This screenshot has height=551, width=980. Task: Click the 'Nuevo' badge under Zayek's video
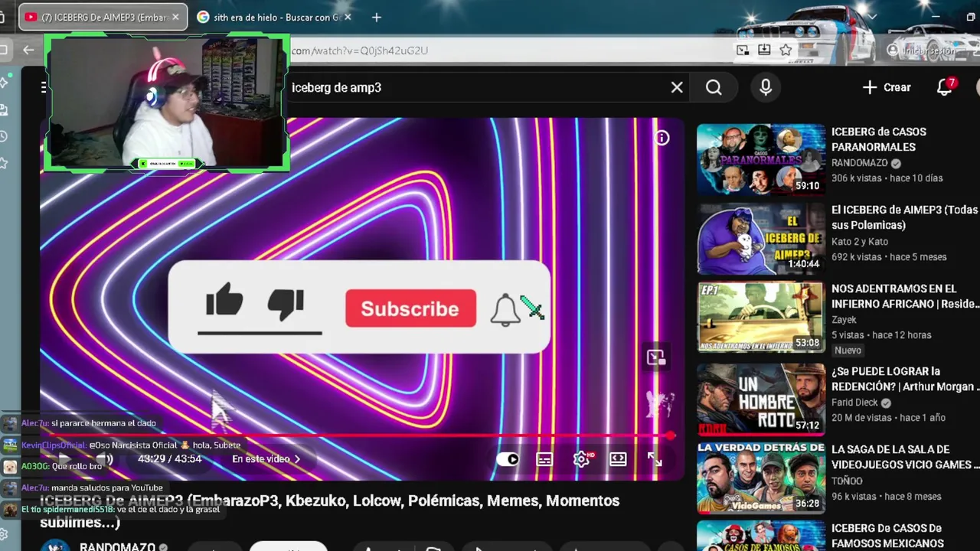[x=848, y=350]
